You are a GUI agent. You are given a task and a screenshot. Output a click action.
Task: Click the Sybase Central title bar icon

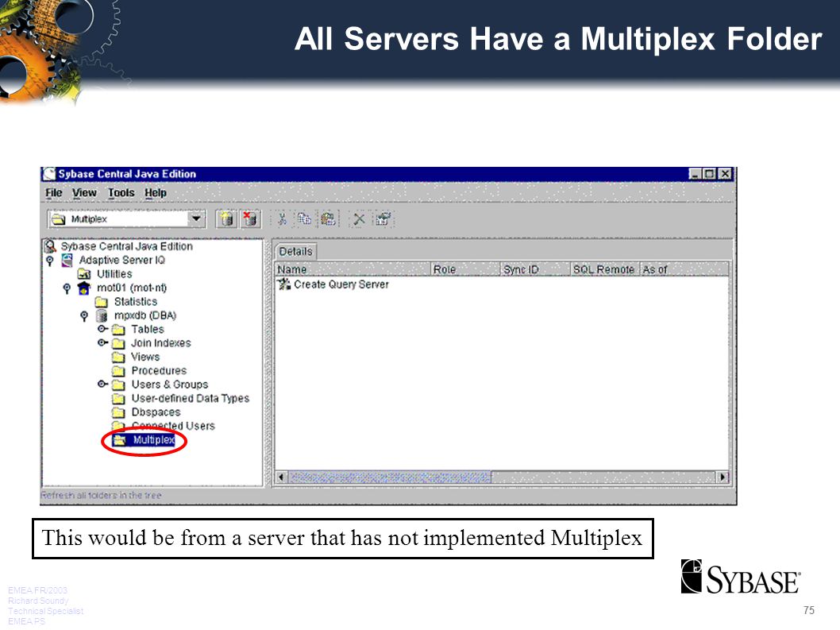pos(49,174)
